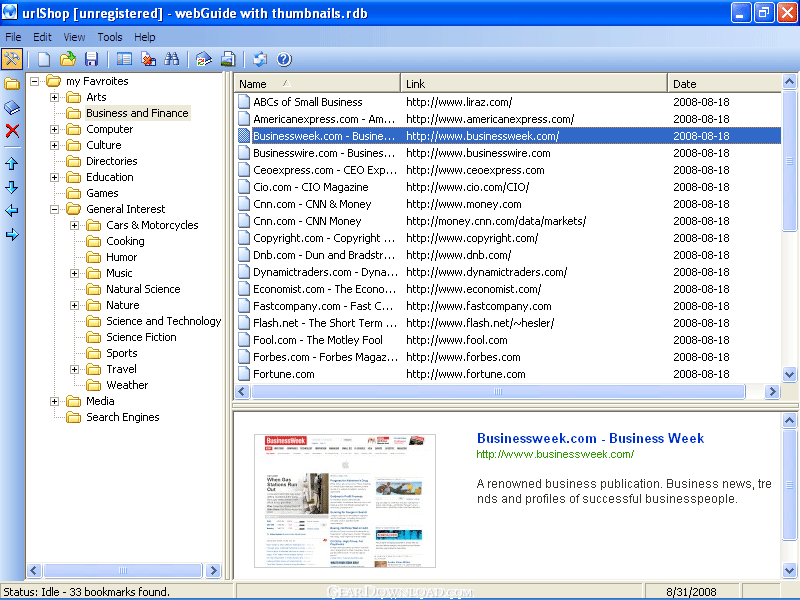Click the sidebar right arrow icon

[12, 235]
